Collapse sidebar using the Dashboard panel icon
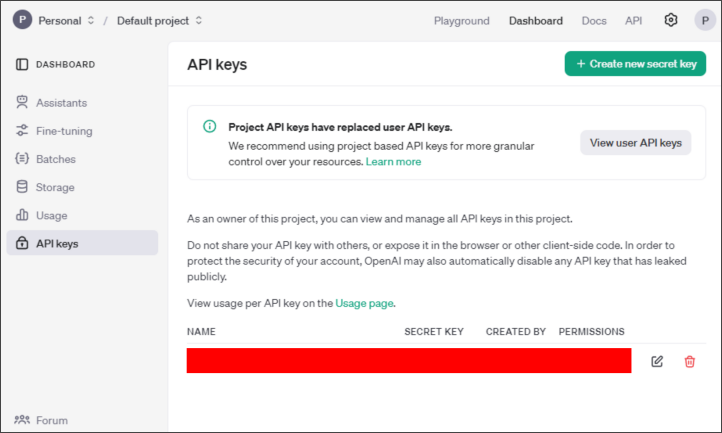This screenshot has height=433, width=722. tap(22, 64)
